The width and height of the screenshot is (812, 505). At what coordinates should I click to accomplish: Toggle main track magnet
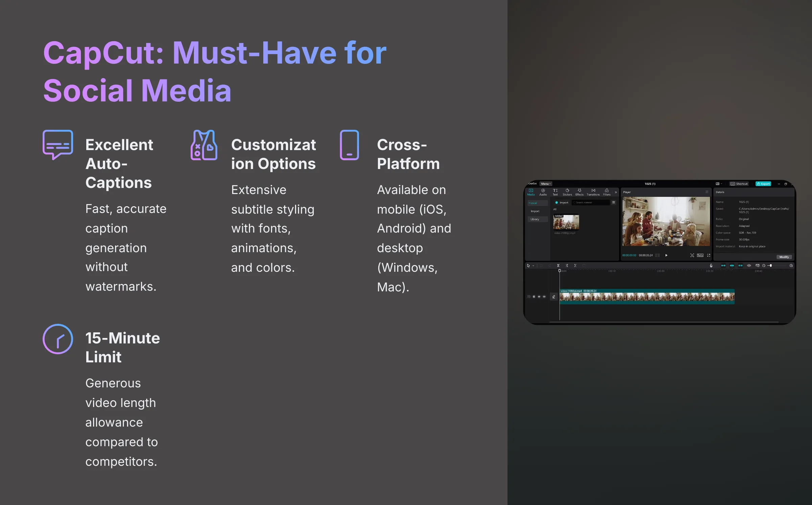tap(723, 266)
